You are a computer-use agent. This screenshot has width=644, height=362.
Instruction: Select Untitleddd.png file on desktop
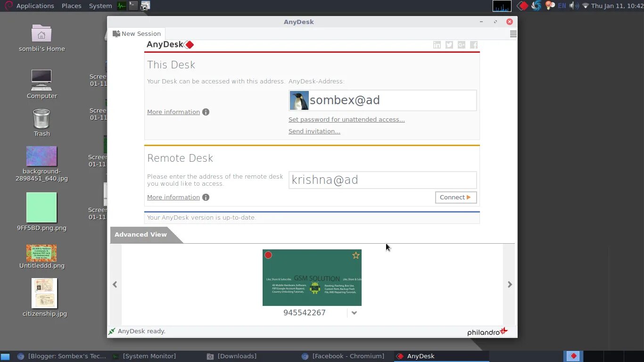[x=42, y=256]
